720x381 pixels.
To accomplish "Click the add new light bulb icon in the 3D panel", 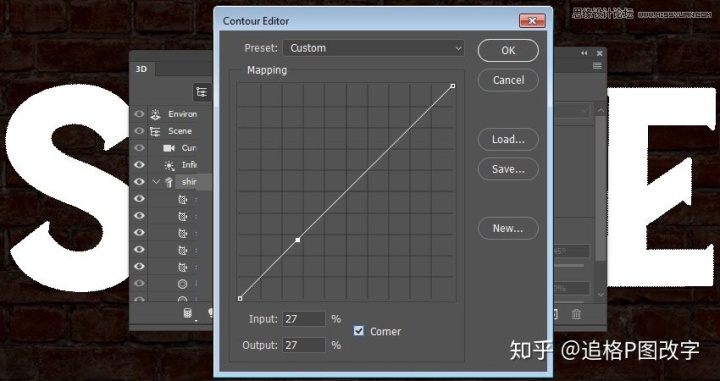I will coord(211,313).
